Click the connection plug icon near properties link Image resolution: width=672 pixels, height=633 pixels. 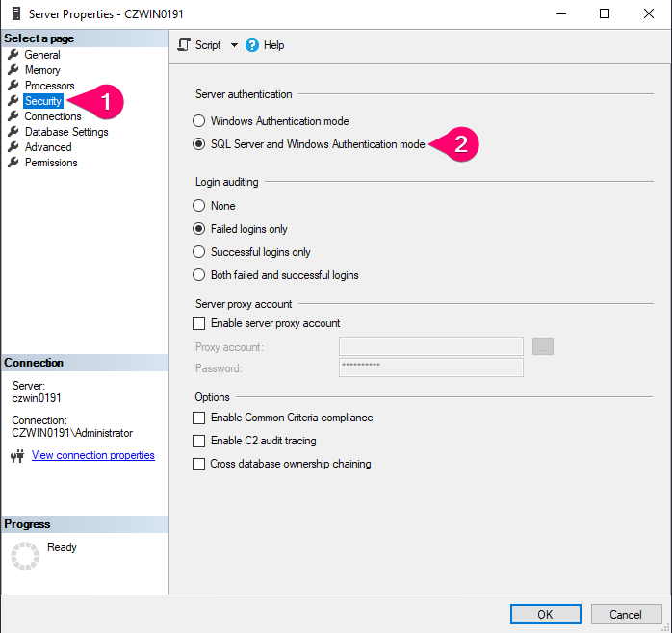tap(17, 456)
